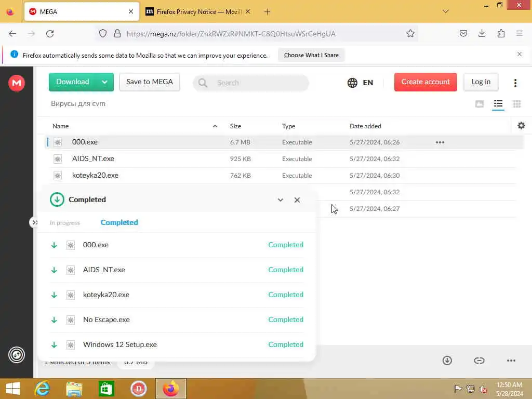This screenshot has width=532, height=399.
Task: Select the 000.exe file row
Action: click(x=284, y=142)
